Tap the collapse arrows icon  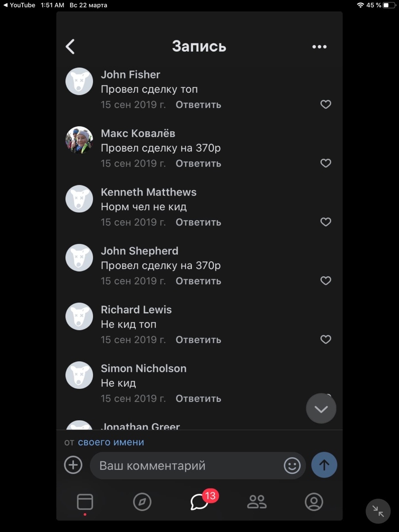pyautogui.click(x=378, y=511)
